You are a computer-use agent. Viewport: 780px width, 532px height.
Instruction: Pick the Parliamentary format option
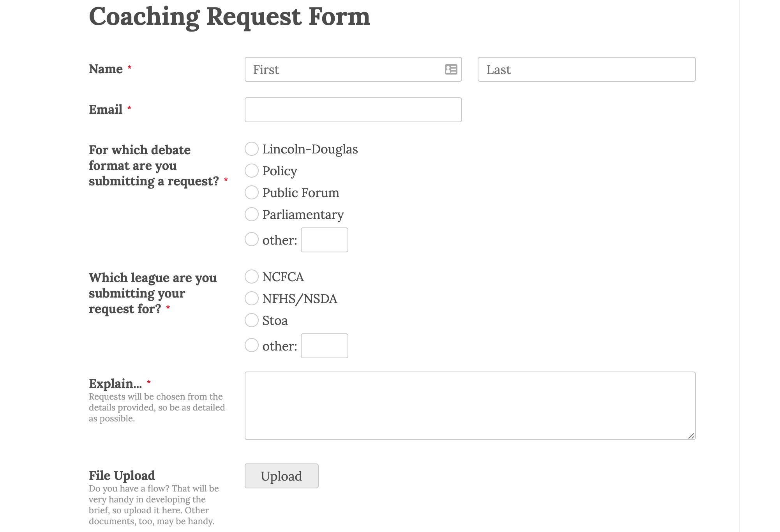tap(252, 214)
